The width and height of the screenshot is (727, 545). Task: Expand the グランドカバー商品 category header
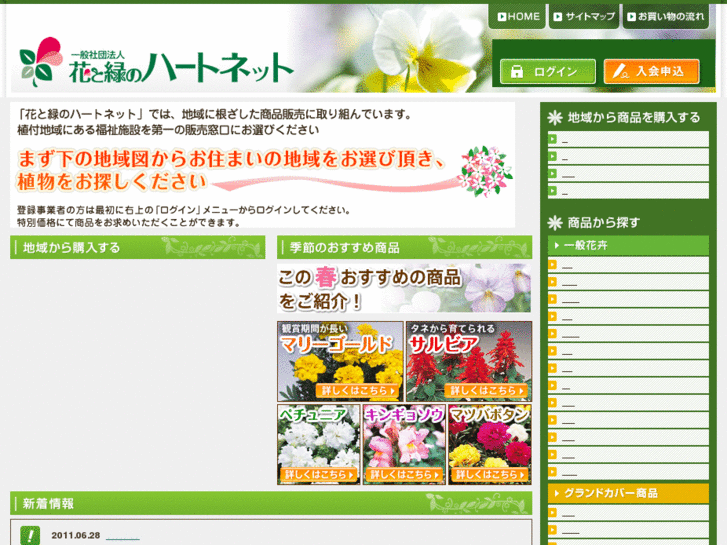click(x=628, y=493)
